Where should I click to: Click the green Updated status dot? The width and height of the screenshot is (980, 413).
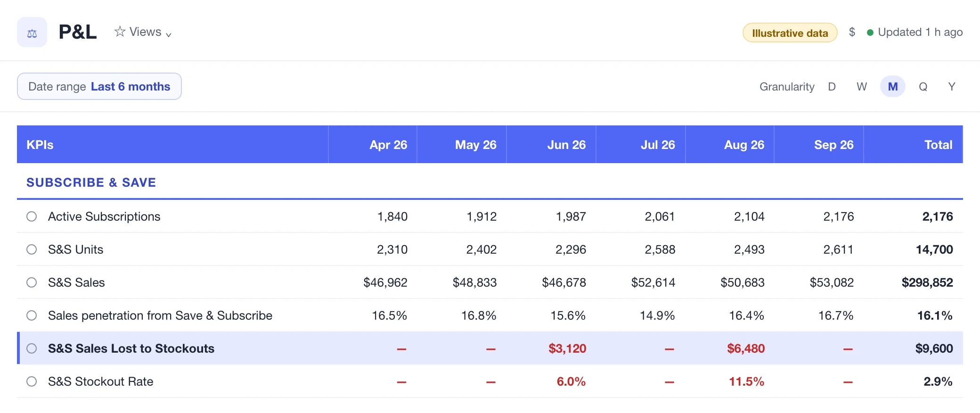point(870,33)
